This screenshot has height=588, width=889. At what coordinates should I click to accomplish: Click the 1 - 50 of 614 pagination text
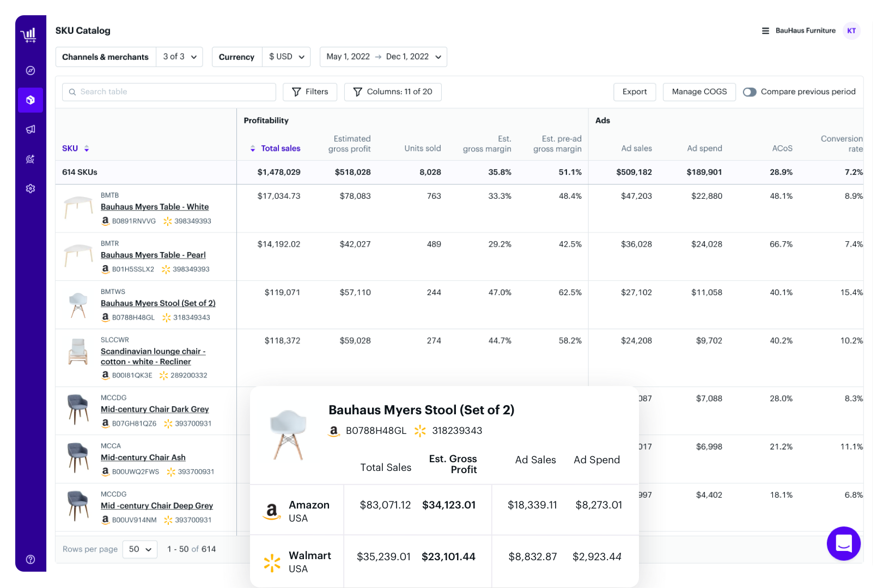(x=191, y=549)
